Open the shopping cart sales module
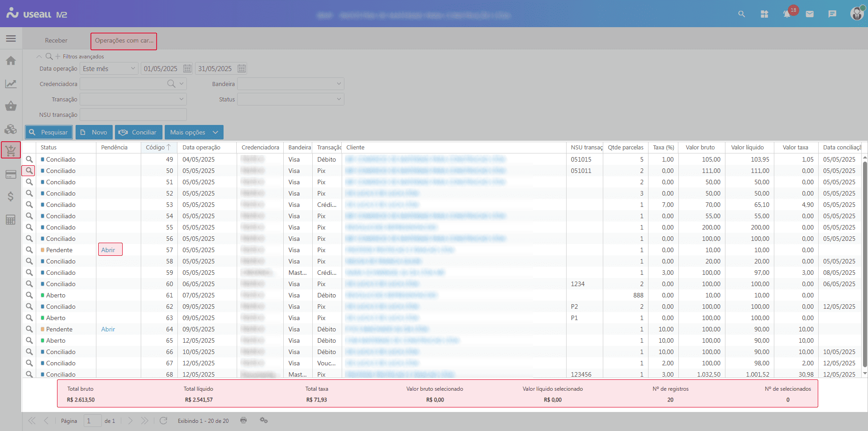The width and height of the screenshot is (868, 431). (x=11, y=150)
